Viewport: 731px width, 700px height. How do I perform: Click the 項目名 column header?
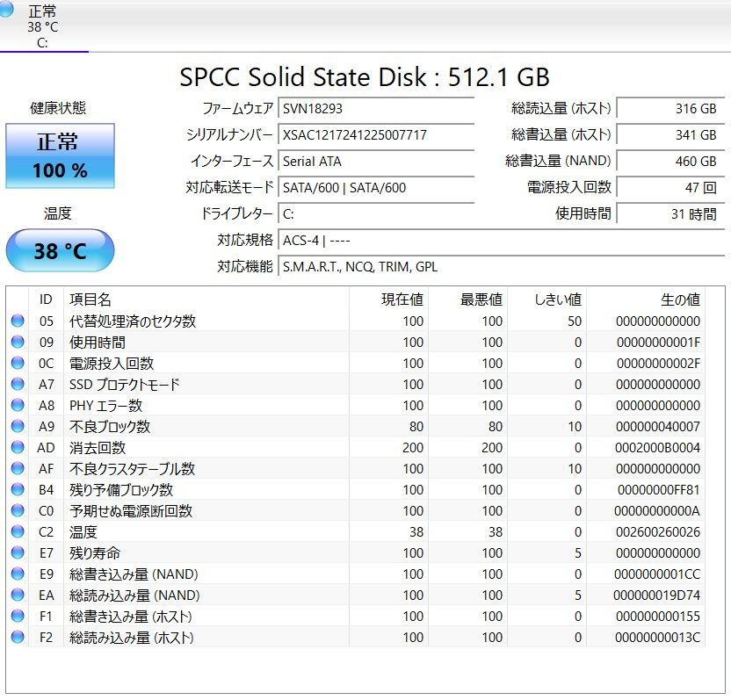click(206, 299)
